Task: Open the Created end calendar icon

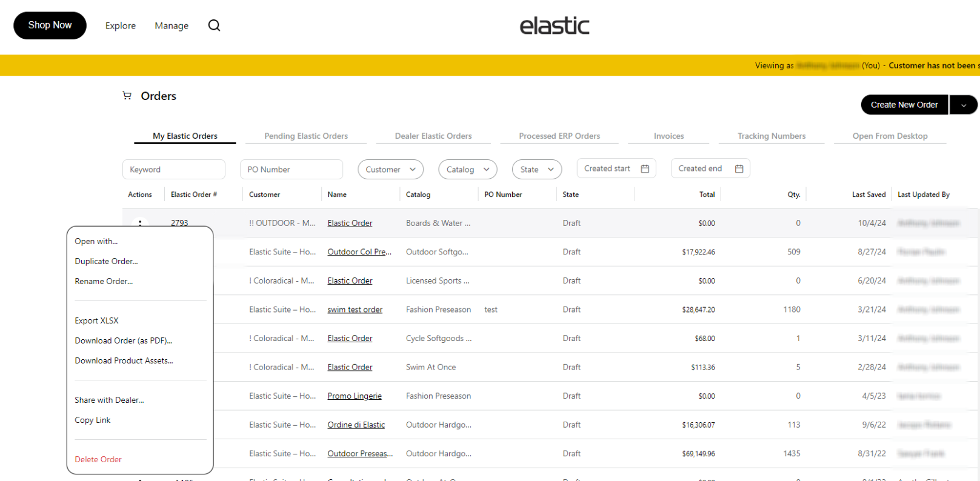Action: pyautogui.click(x=739, y=169)
